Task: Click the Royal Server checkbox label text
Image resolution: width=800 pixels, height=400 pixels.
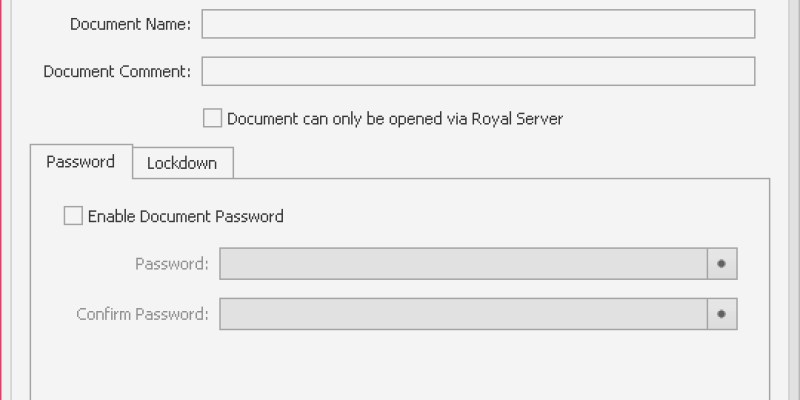Action: click(395, 119)
